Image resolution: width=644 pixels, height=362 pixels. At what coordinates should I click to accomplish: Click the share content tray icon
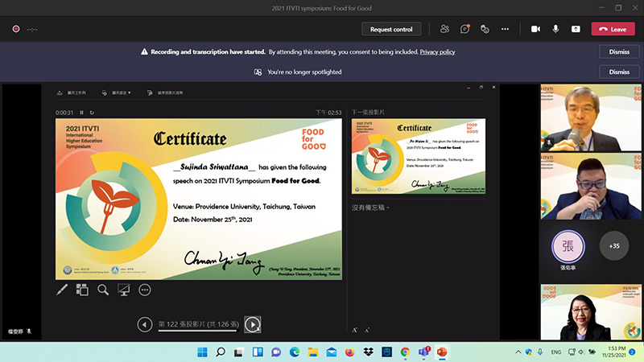pyautogui.click(x=576, y=29)
